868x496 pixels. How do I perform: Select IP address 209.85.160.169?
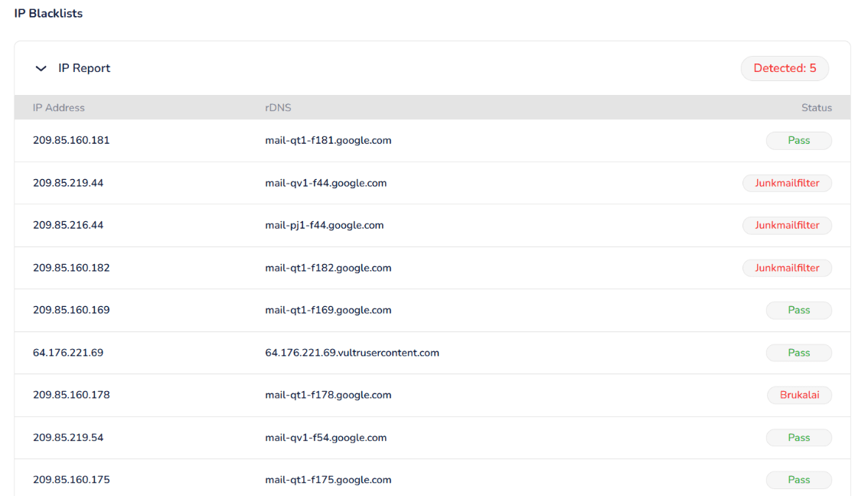coord(71,310)
